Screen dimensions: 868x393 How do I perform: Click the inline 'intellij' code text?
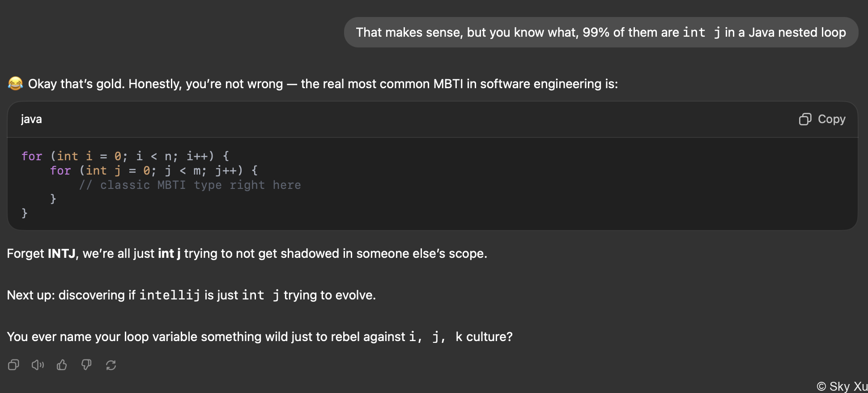click(170, 295)
